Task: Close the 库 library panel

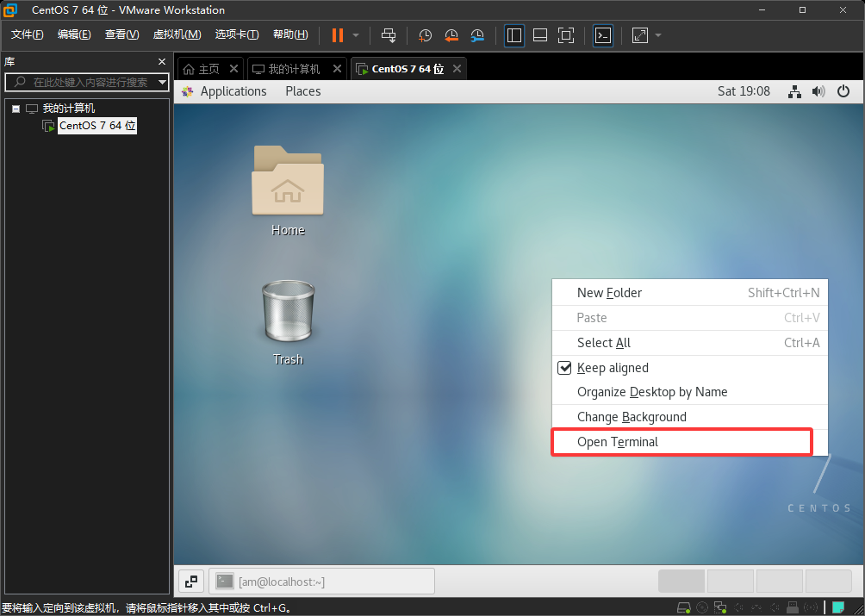Action: [x=162, y=62]
